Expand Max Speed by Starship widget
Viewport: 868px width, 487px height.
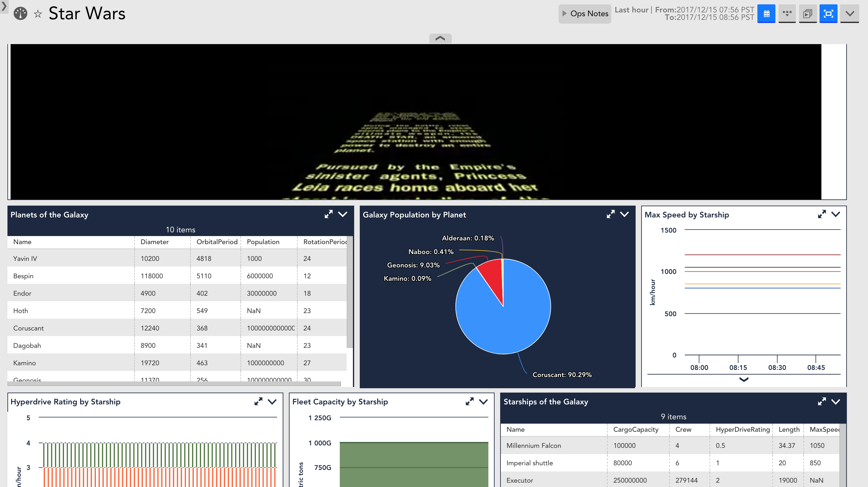tap(822, 214)
